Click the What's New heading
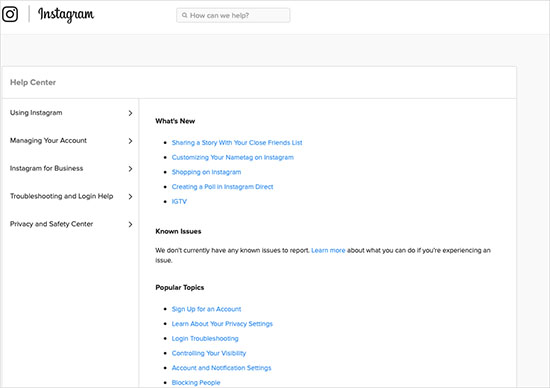This screenshot has height=388, width=550. point(175,121)
